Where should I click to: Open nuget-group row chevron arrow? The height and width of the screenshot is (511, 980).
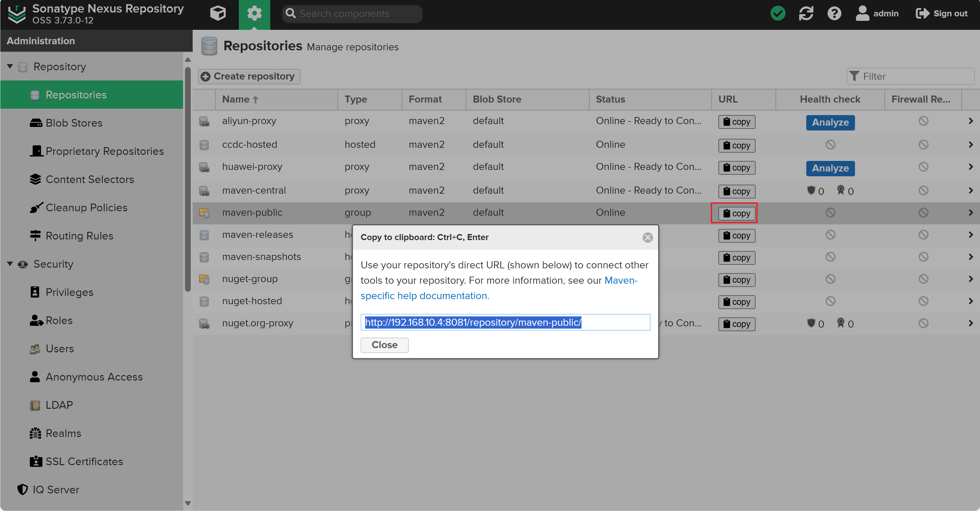(970, 279)
